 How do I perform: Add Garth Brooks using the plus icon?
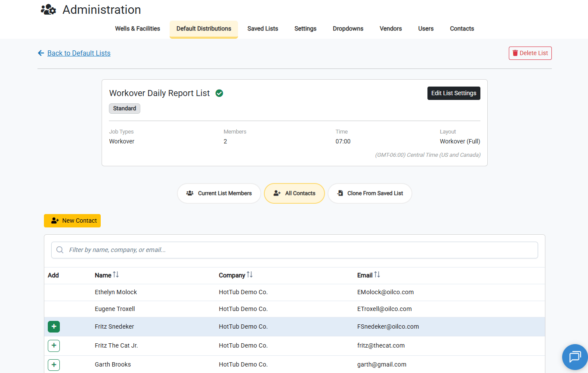point(54,365)
